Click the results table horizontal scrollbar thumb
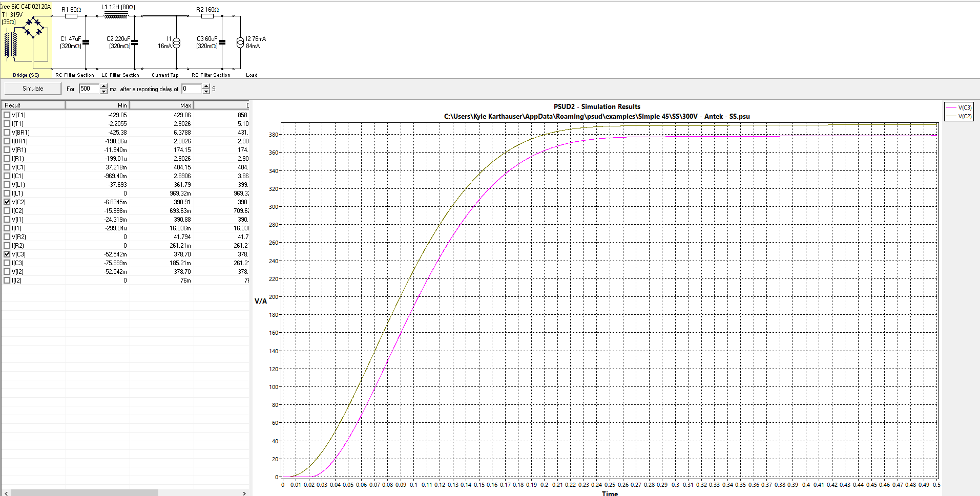The height and width of the screenshot is (496, 980). [85, 493]
